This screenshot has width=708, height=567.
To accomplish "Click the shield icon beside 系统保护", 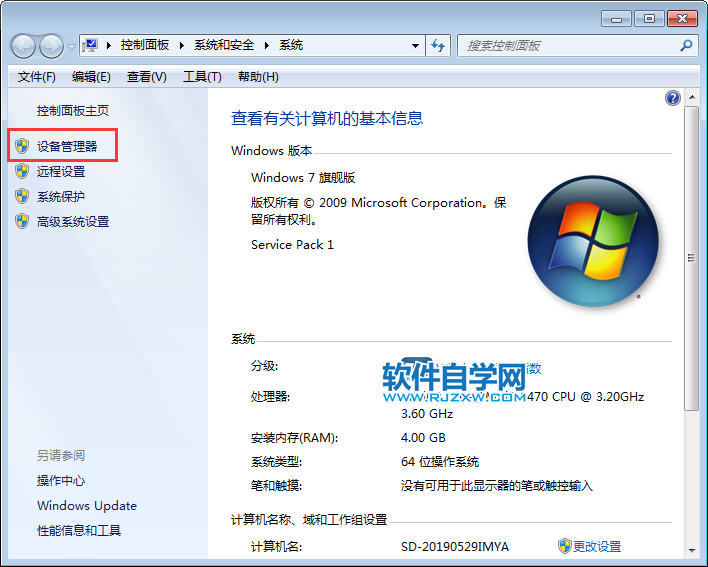I will [x=22, y=196].
